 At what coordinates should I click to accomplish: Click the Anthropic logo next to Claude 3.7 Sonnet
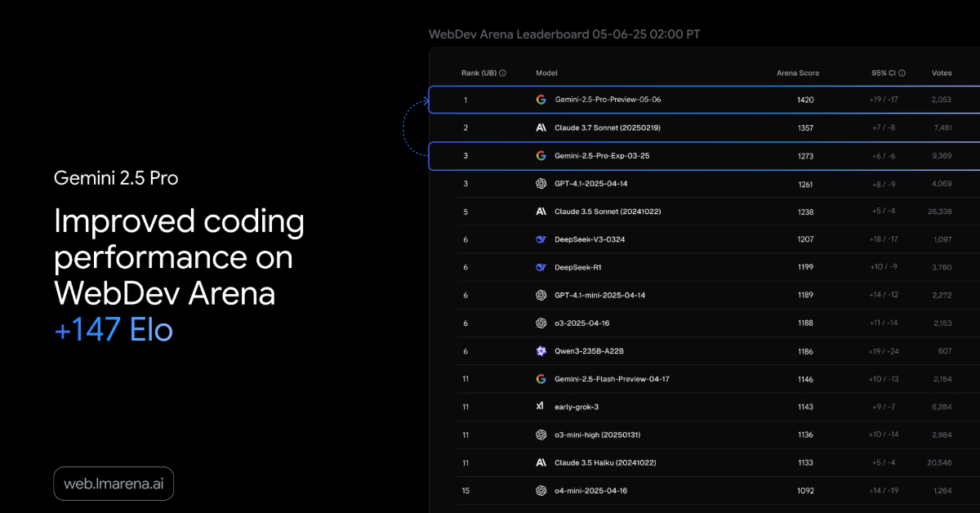541,127
